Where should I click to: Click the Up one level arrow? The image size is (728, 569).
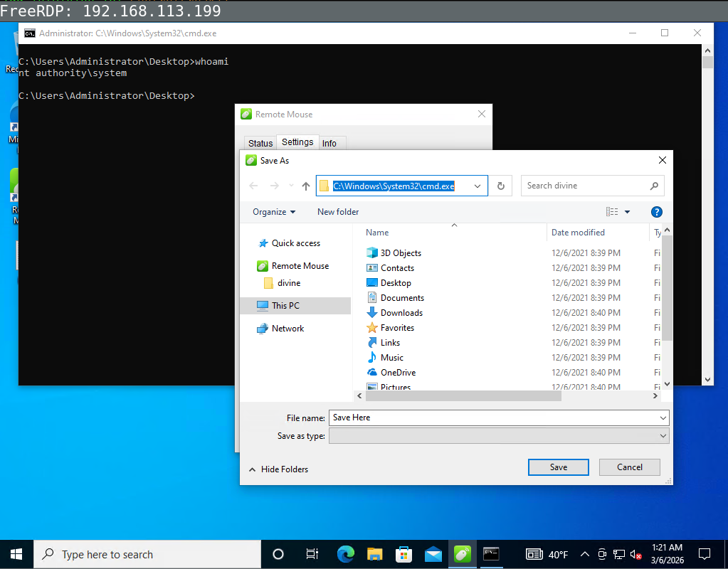click(306, 186)
